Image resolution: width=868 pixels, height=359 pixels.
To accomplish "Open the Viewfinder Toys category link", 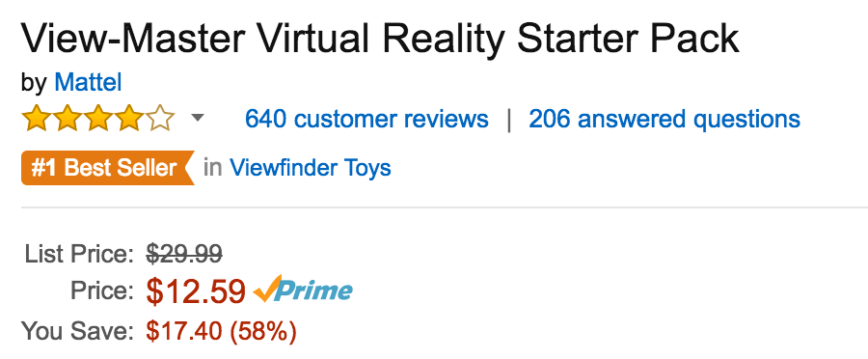I will pos(311,167).
